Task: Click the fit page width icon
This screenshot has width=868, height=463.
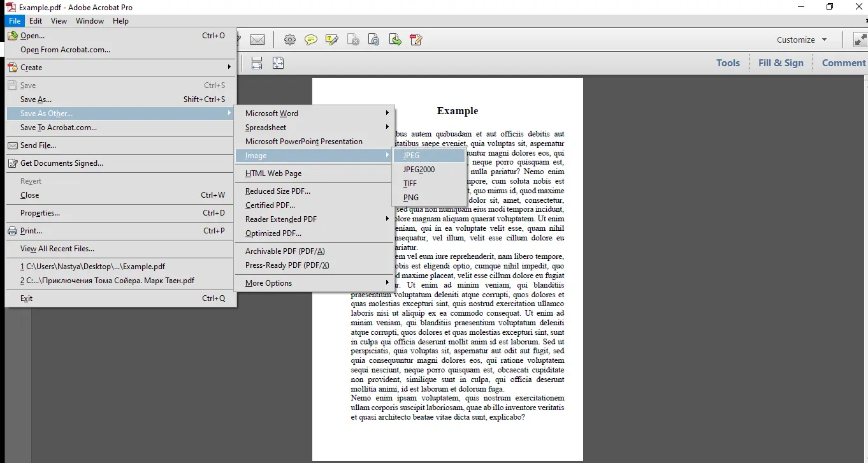Action: click(x=257, y=62)
